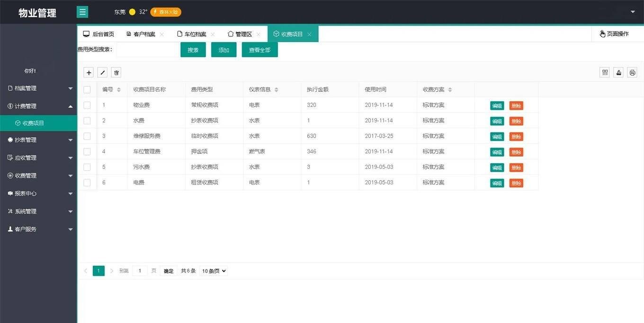Click the plus add-row toolbar icon

point(89,72)
